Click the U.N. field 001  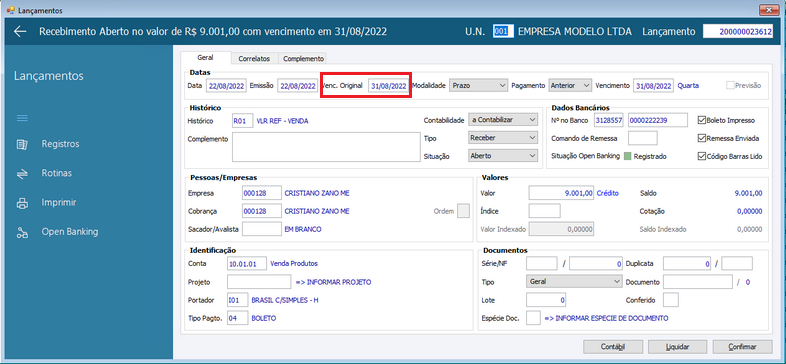[503, 31]
